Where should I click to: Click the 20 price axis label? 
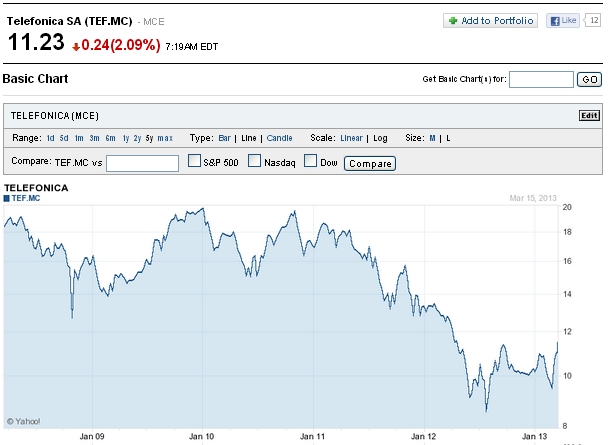pos(567,207)
